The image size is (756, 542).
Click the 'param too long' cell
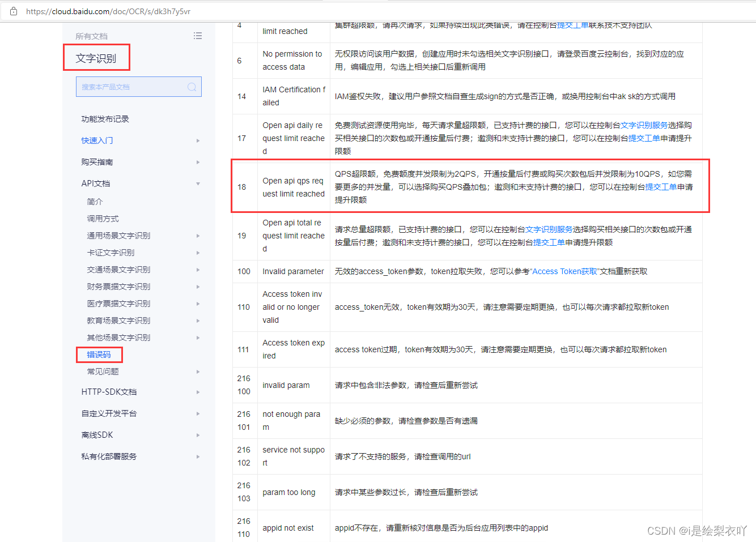coord(294,492)
